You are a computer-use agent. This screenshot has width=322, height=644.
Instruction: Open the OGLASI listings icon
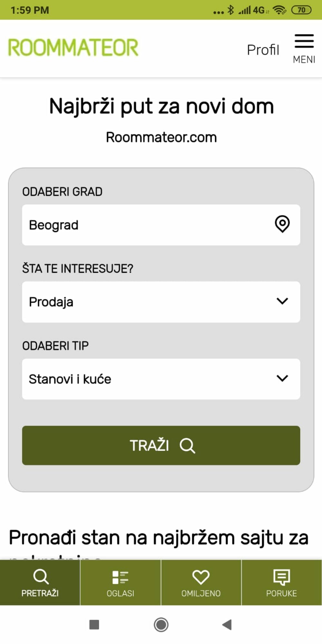tap(120, 577)
